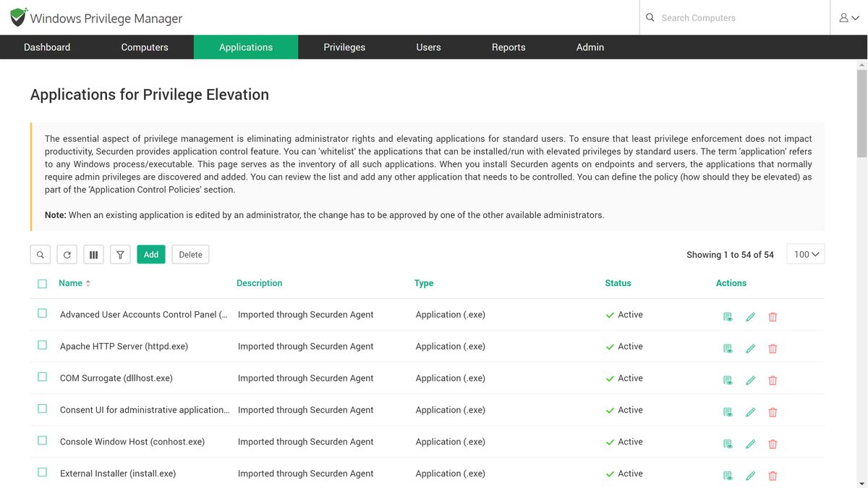Image resolution: width=868 pixels, height=488 pixels.
Task: Click the user account icon top right
Action: (x=845, y=17)
